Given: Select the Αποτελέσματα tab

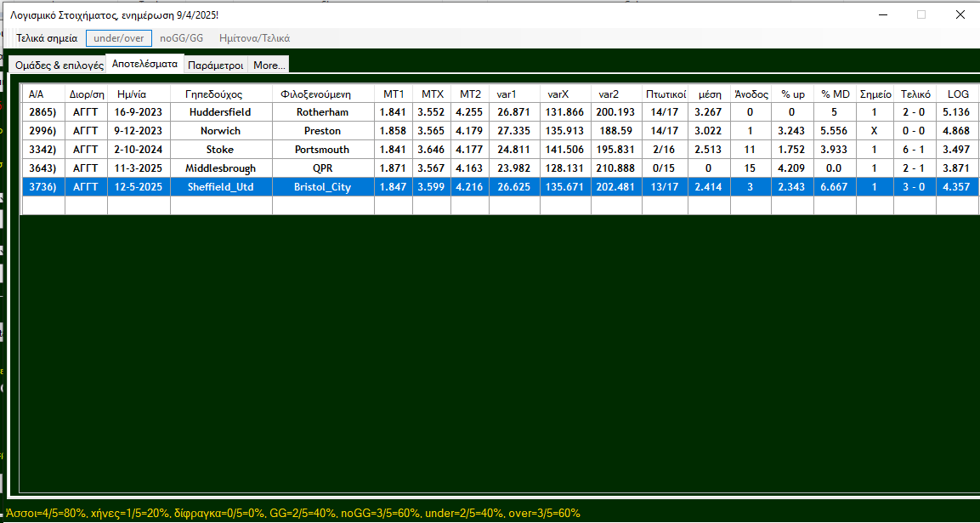Looking at the screenshot, I should coord(144,64).
